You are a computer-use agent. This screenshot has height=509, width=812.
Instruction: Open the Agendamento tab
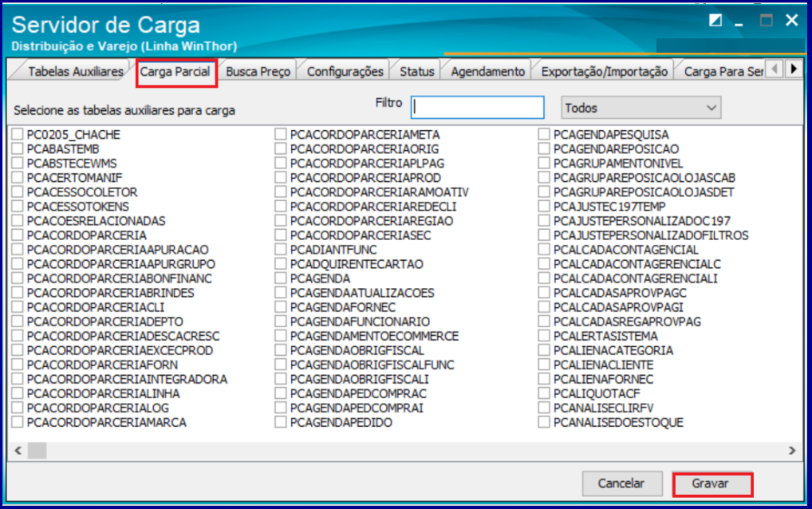[x=488, y=72]
